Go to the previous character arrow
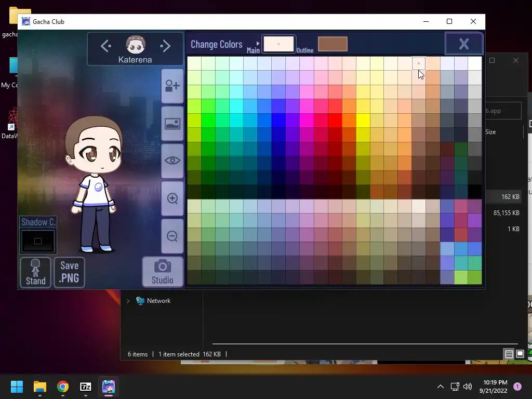 [106, 46]
